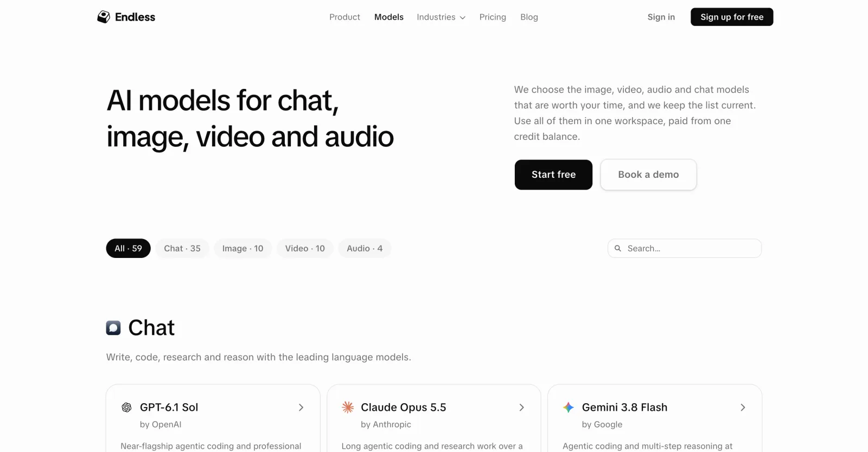This screenshot has height=452, width=868.
Task: Open GPT-6.1 Sol card chevron arrow
Action: 301,408
